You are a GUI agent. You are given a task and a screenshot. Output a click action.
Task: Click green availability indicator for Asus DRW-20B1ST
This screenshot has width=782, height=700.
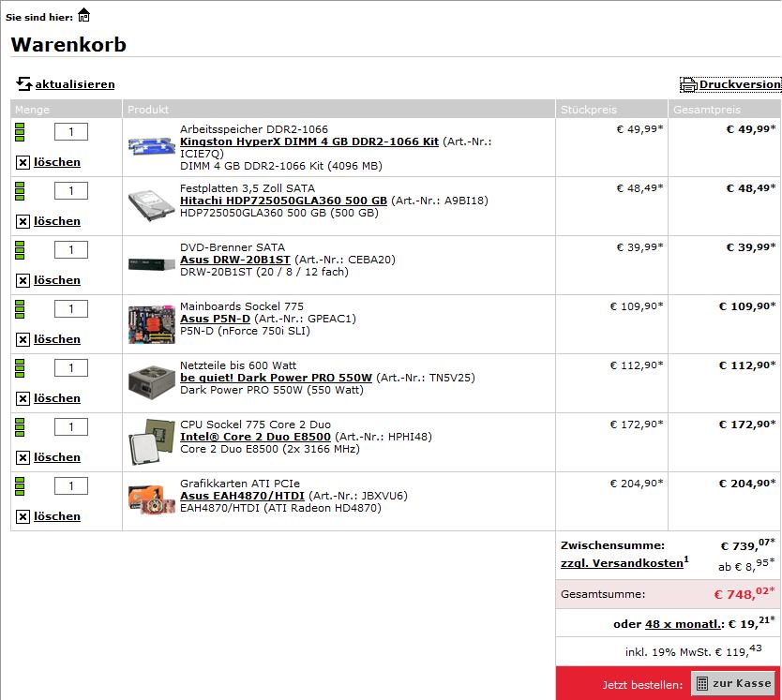[20, 250]
